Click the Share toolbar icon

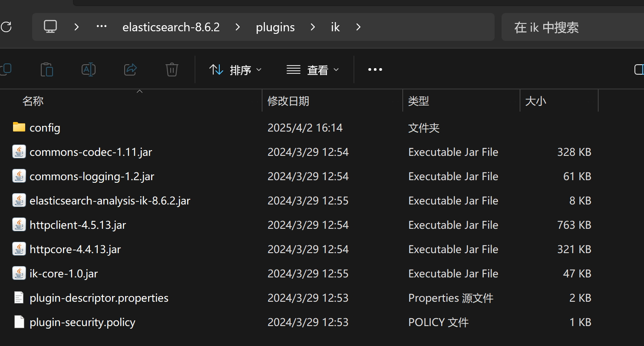[x=130, y=69]
